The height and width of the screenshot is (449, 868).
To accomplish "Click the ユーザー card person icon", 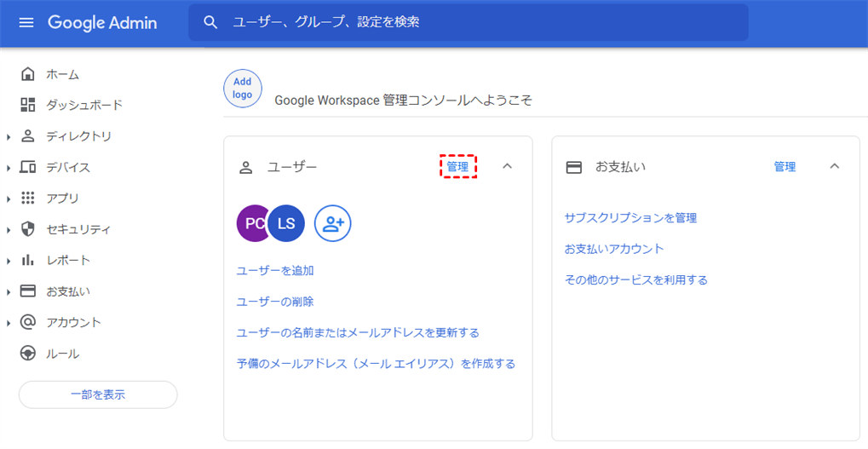I will click(x=246, y=167).
